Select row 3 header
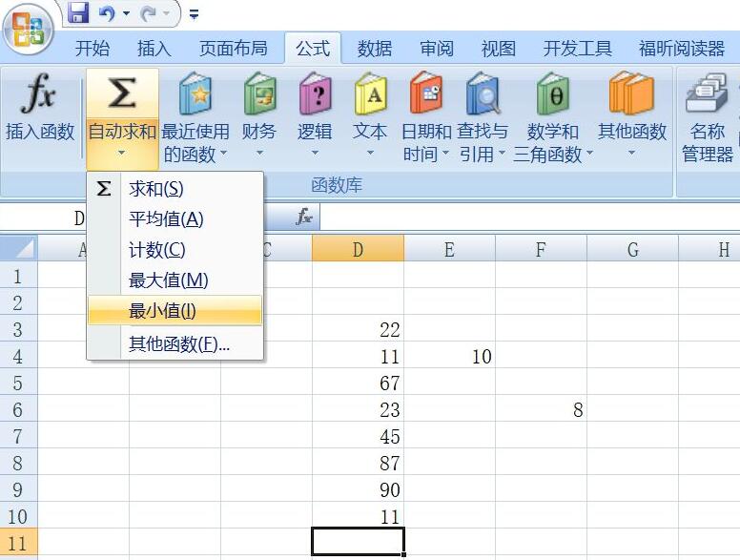This screenshot has width=740, height=560. [x=18, y=329]
